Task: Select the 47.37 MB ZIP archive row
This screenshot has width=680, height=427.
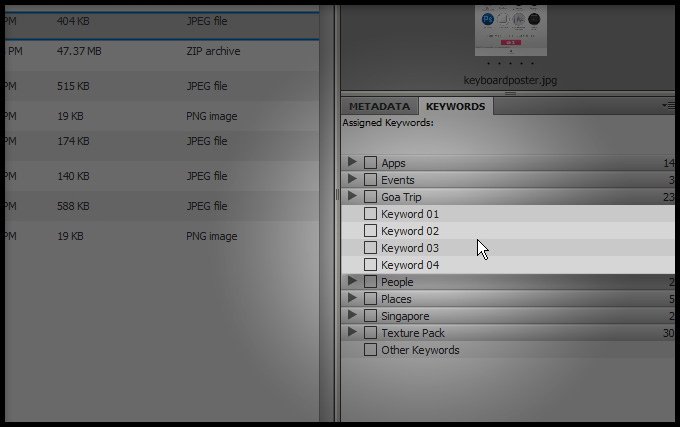Action: point(160,51)
